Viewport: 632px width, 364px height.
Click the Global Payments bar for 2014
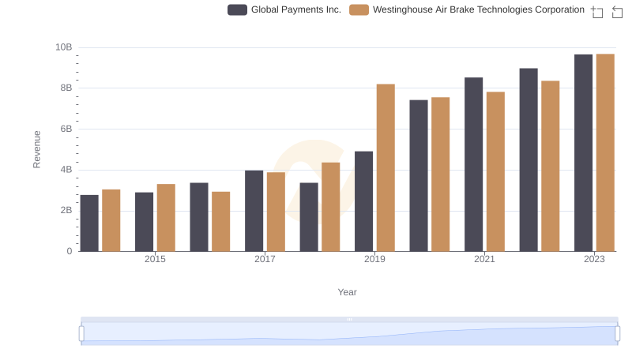(x=89, y=223)
